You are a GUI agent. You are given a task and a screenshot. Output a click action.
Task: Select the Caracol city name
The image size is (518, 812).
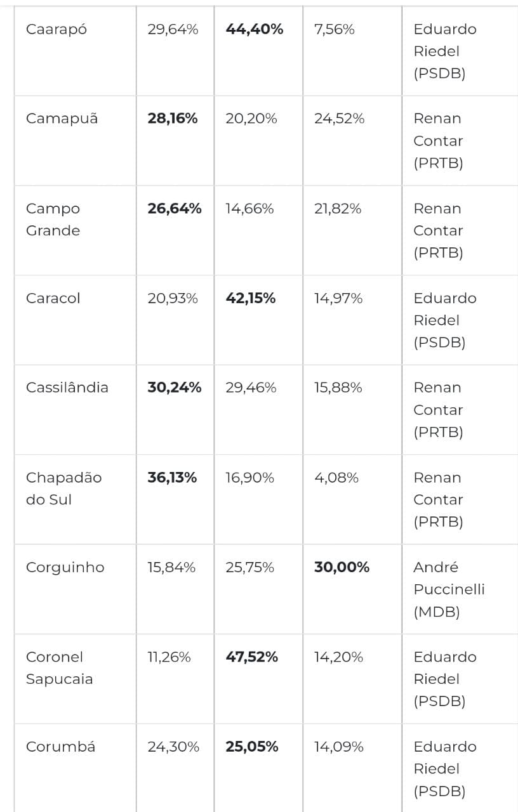pos(53,298)
